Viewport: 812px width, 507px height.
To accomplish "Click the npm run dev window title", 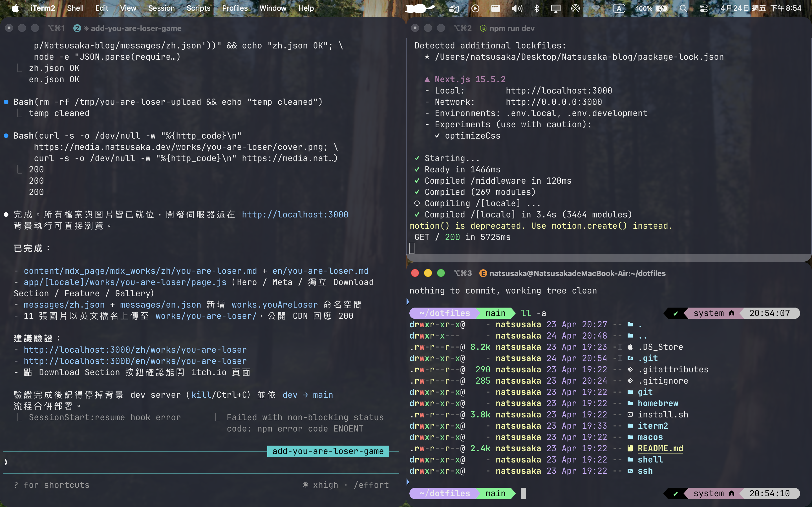I will click(512, 28).
